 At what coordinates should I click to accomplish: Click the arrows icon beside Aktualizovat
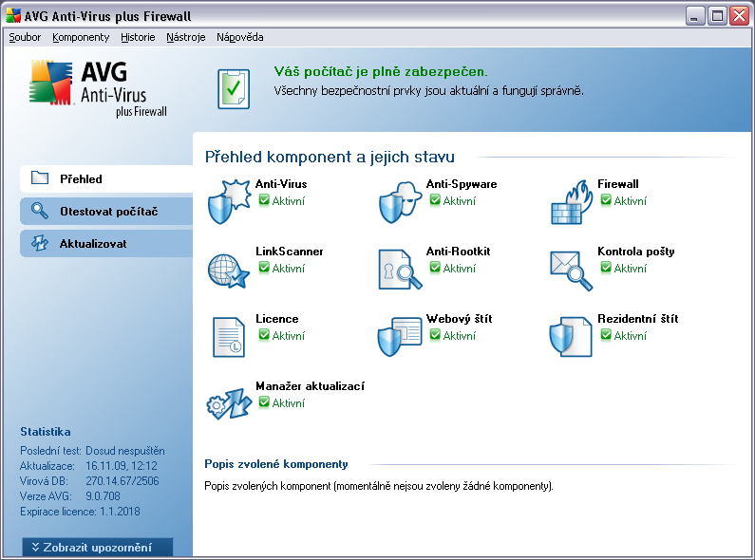click(x=40, y=243)
